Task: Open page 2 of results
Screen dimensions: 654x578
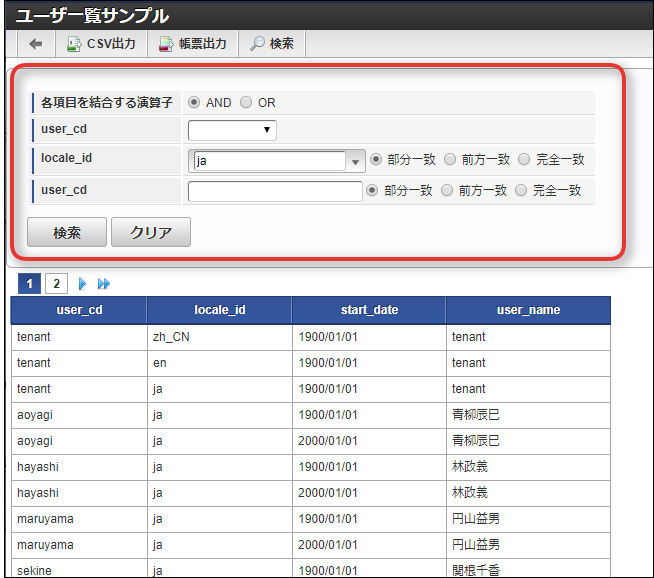Action: pyautogui.click(x=56, y=284)
